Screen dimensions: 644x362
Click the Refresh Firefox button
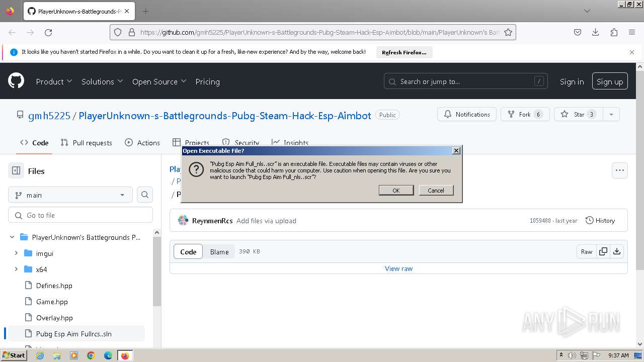(x=404, y=52)
